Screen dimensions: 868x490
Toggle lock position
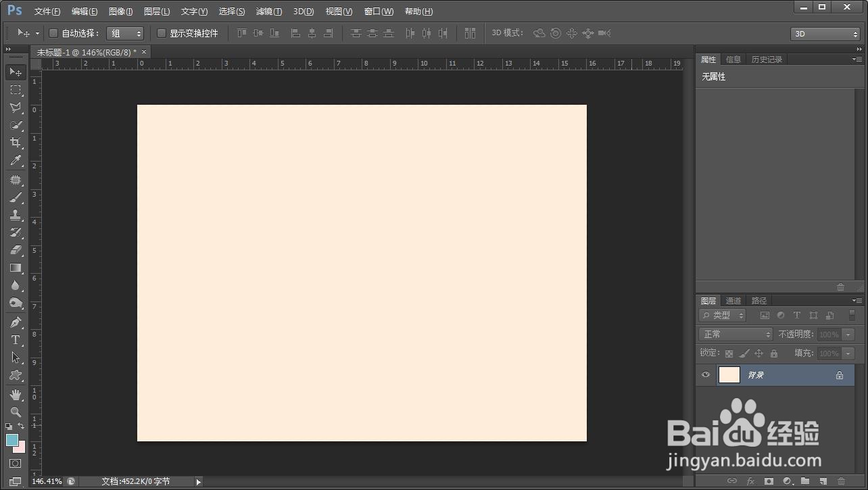click(x=758, y=353)
